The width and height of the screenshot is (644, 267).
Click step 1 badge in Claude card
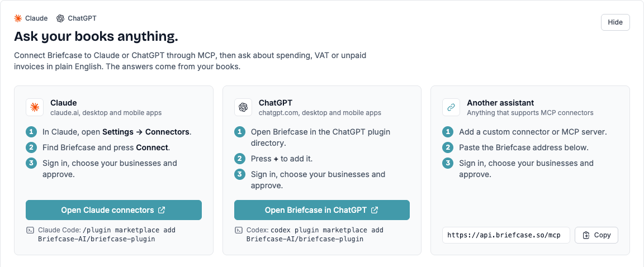(31, 132)
